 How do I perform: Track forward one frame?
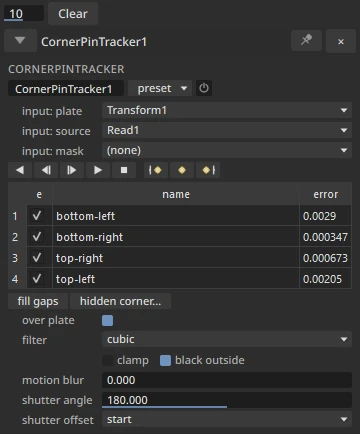[72, 170]
